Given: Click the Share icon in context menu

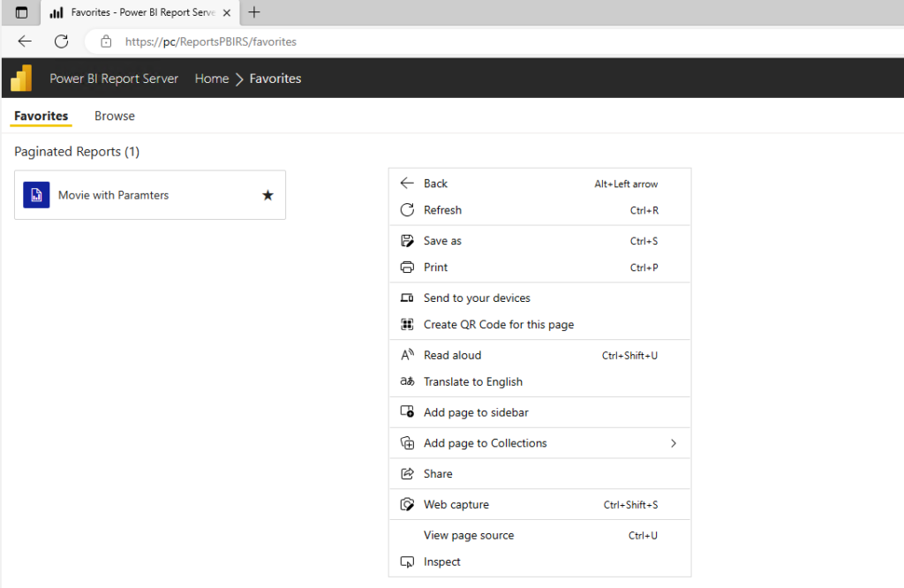Looking at the screenshot, I should pyautogui.click(x=407, y=474).
